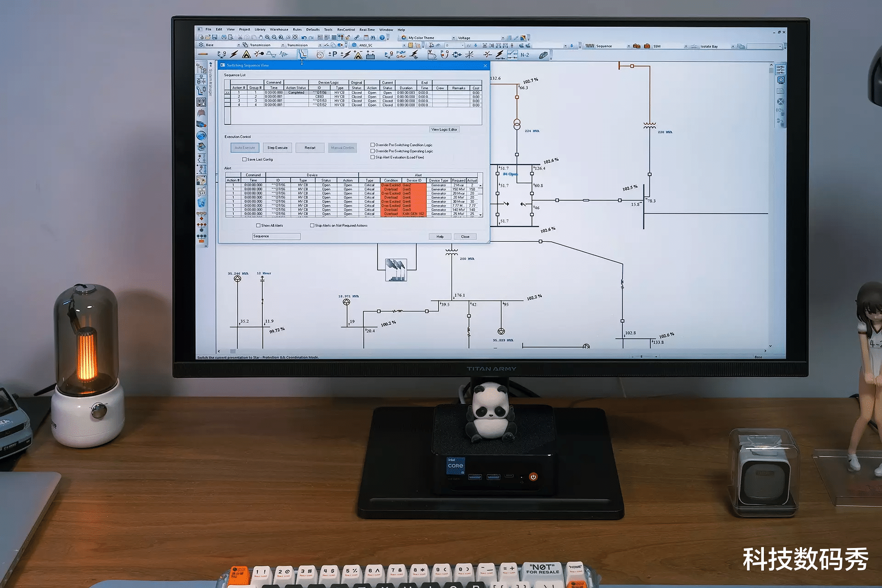Expand the My Color Theme dropdown
The image size is (882, 588).
(x=453, y=38)
